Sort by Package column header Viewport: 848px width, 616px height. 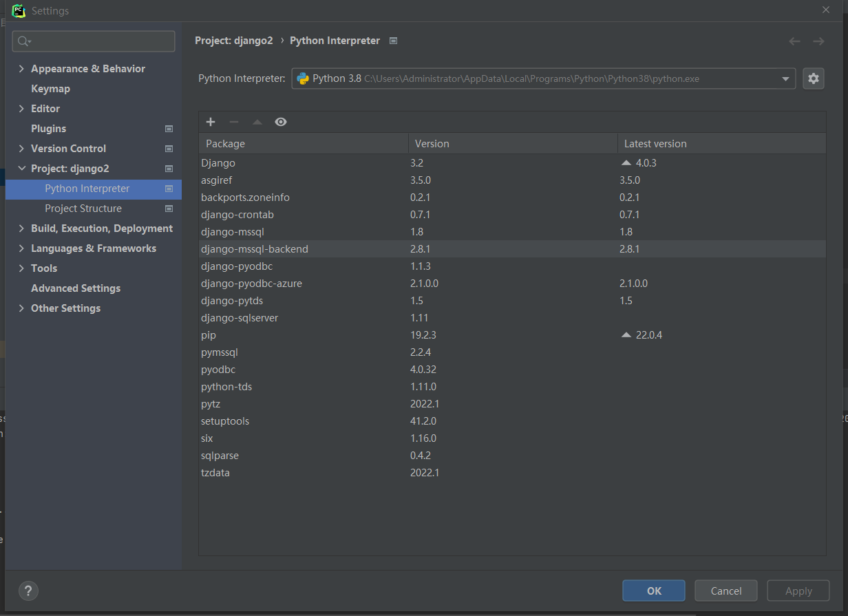[x=304, y=144]
